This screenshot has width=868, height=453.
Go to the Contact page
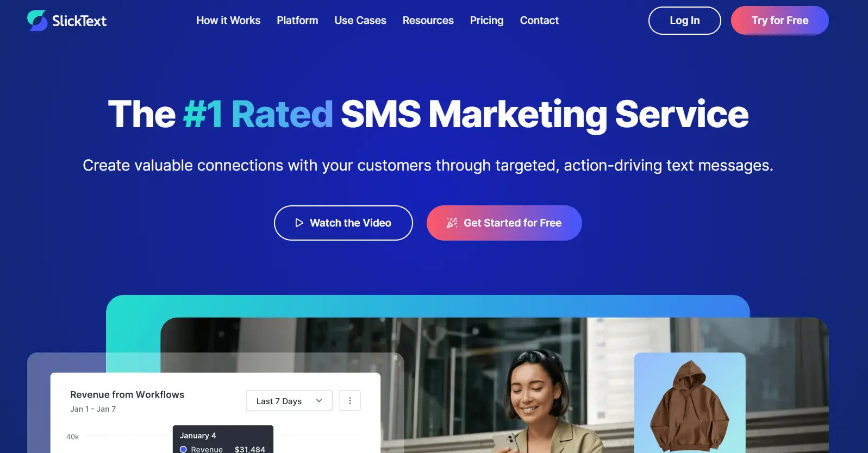point(539,21)
